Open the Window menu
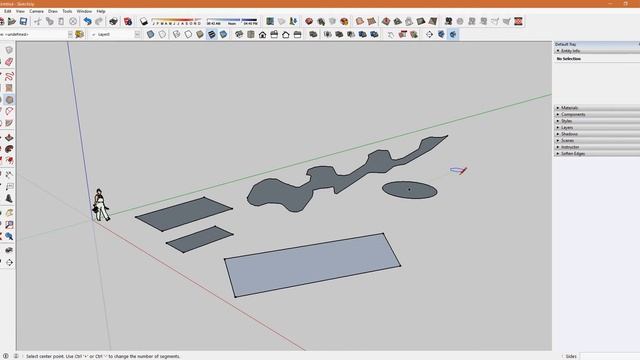Screen dimensions: 640x360 pyautogui.click(x=84, y=11)
